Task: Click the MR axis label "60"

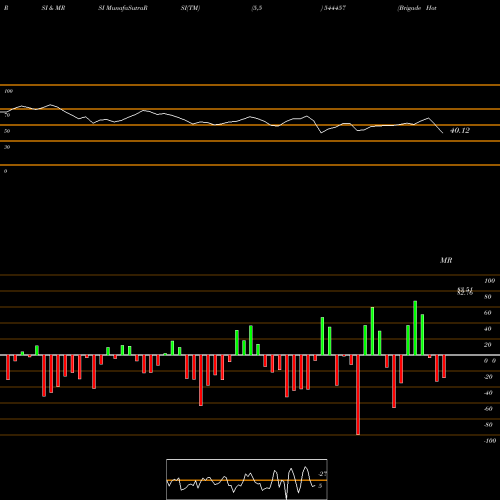Action: (488, 313)
